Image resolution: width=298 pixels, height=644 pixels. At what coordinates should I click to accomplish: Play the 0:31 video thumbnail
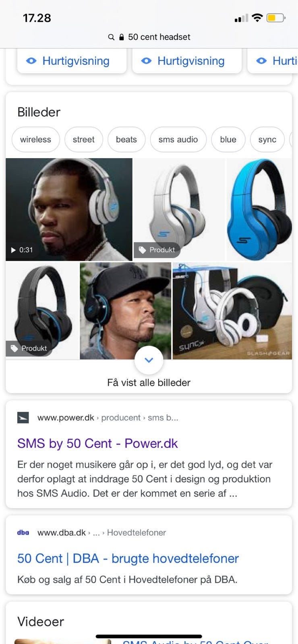pos(69,209)
